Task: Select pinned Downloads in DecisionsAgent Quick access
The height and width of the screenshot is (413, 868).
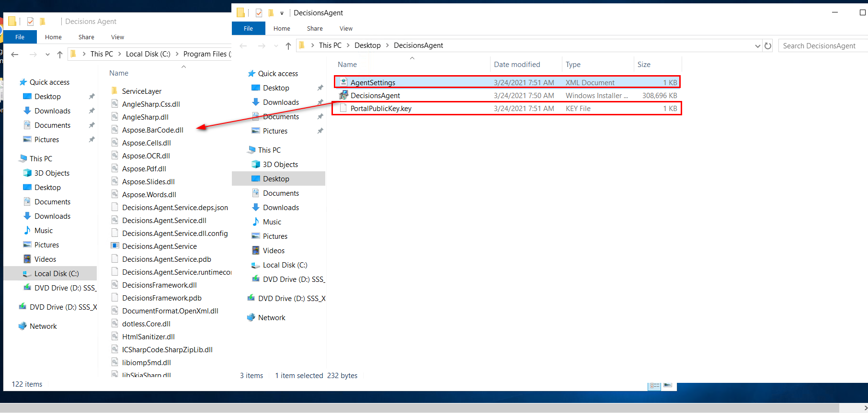Action: (x=281, y=102)
